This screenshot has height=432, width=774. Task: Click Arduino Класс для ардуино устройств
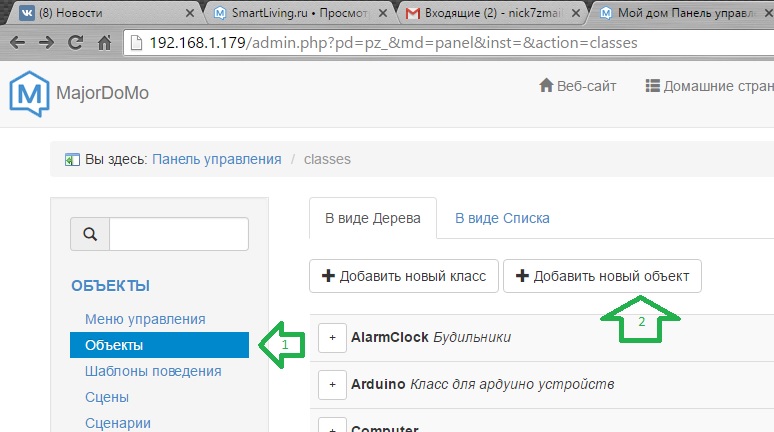point(482,385)
